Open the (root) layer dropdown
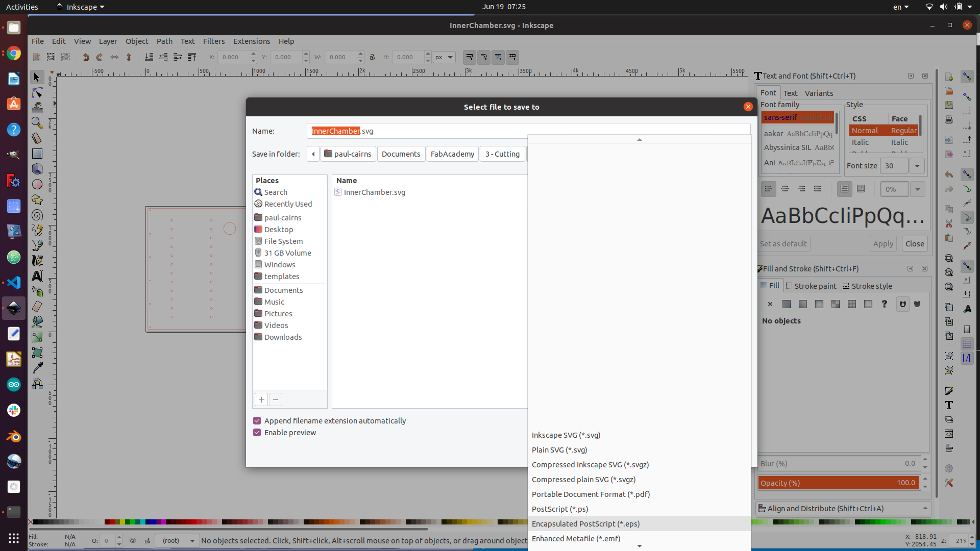Image resolution: width=980 pixels, height=551 pixels. point(177,541)
